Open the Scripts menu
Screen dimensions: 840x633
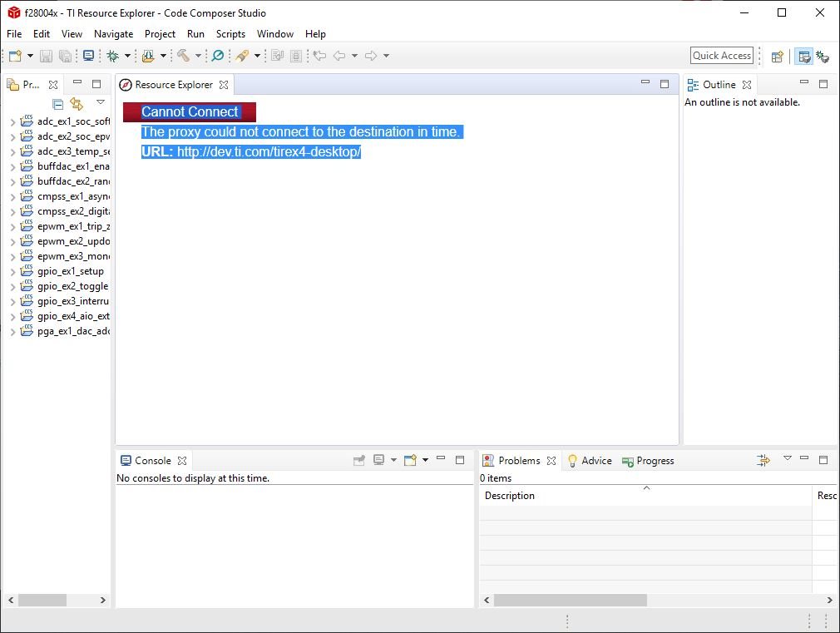point(231,34)
